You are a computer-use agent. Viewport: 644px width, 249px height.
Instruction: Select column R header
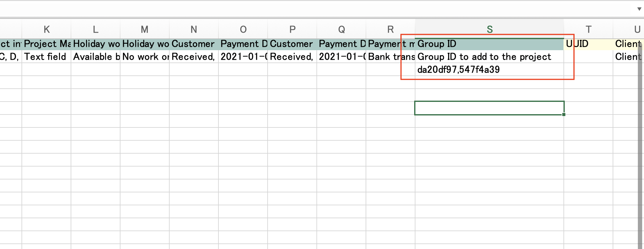(390, 29)
